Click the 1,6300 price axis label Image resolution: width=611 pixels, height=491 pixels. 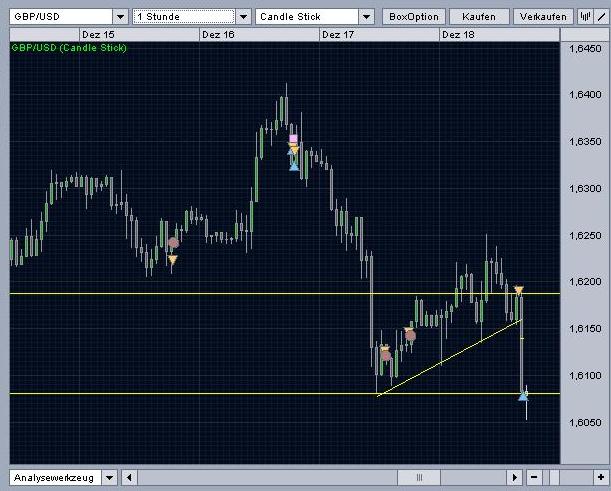coord(585,189)
